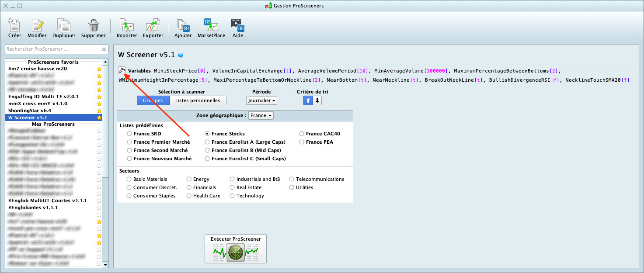Switch to Listes personnelles tab

pos(198,100)
